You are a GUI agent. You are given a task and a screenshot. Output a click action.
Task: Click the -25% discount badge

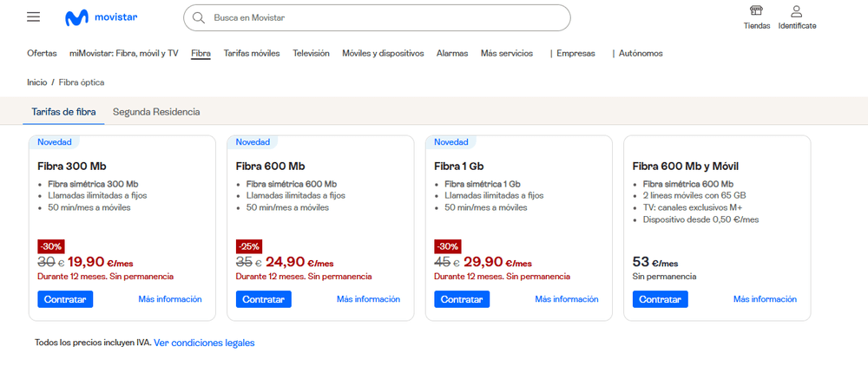pos(249,246)
